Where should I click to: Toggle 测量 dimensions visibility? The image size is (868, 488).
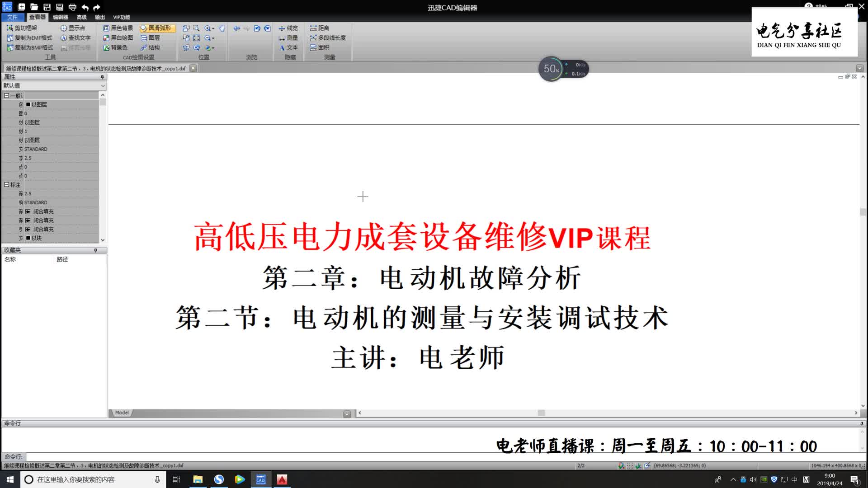(288, 38)
